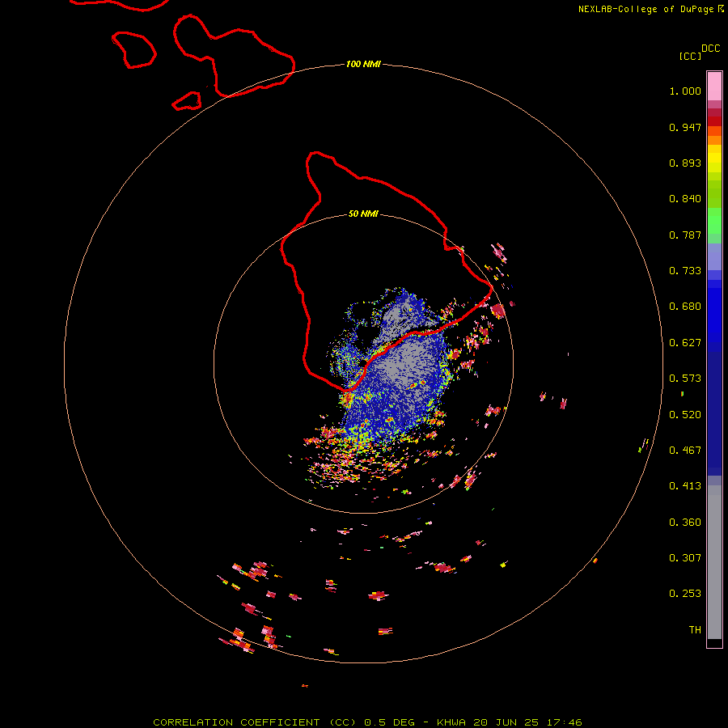Select the 0.253 scale value
This screenshot has width=728, height=728.
pos(685,594)
